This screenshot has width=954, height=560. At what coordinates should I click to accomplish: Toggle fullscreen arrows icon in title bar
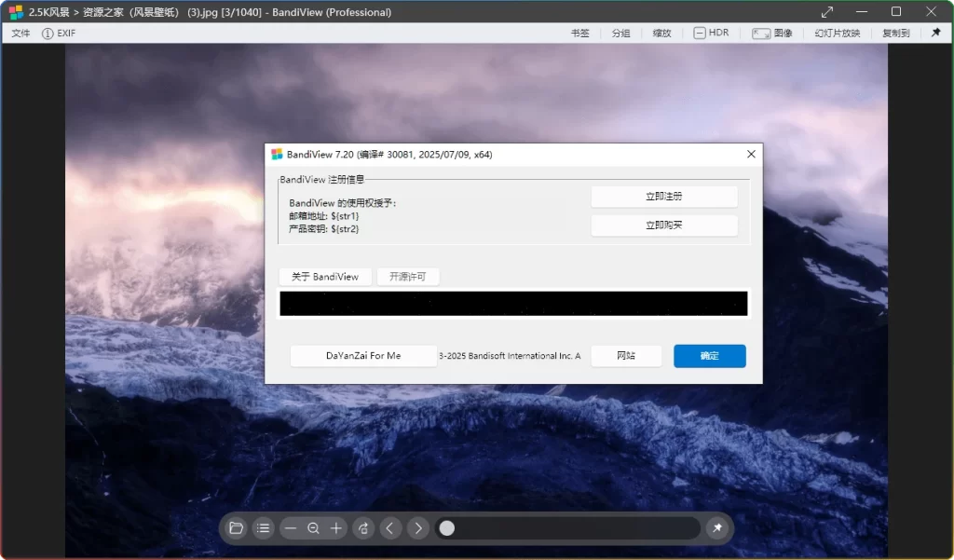pyautogui.click(x=827, y=12)
